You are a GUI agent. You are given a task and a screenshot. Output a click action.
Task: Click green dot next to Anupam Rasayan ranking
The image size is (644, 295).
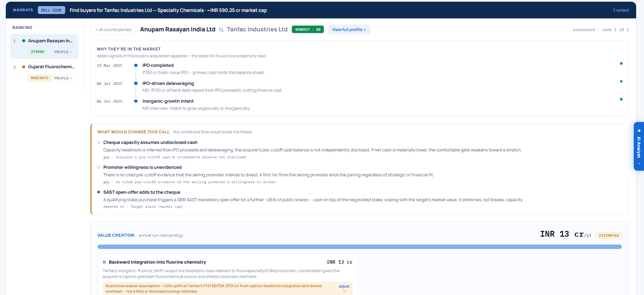(24, 41)
